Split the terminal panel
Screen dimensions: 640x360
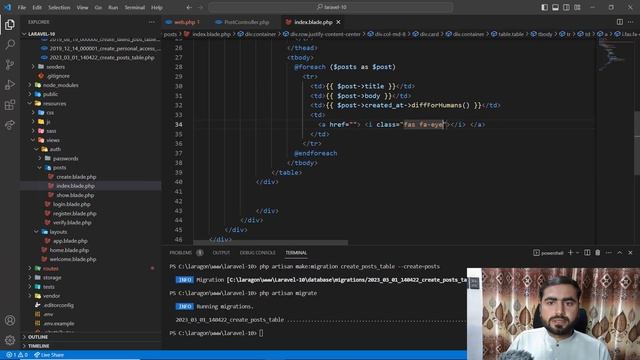[x=587, y=253]
